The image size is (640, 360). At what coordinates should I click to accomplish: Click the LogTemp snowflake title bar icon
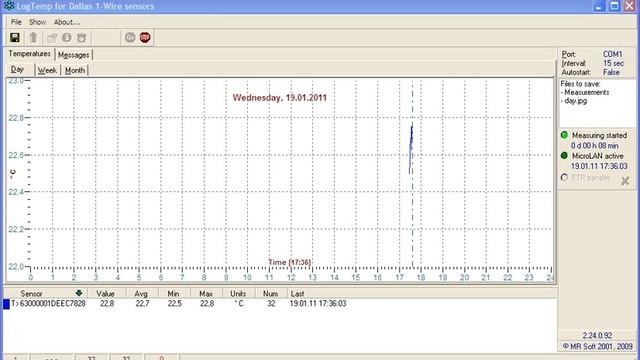(9, 6)
